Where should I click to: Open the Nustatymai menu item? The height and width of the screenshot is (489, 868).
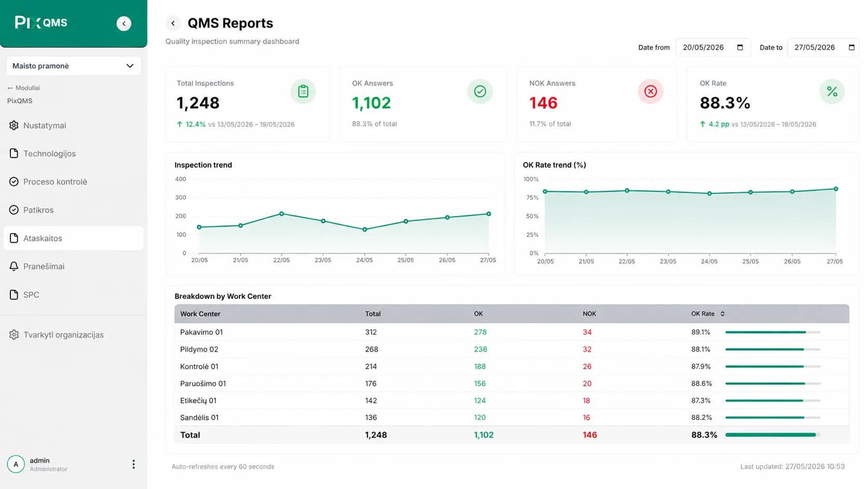pyautogui.click(x=74, y=125)
